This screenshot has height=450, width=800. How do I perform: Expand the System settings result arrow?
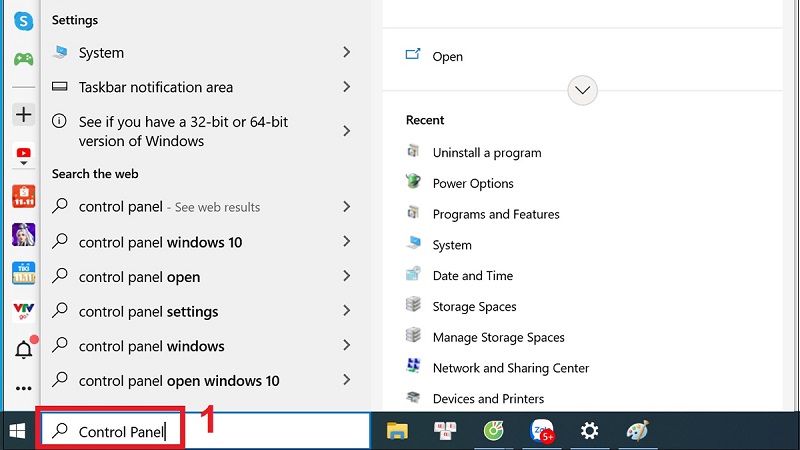coord(346,52)
